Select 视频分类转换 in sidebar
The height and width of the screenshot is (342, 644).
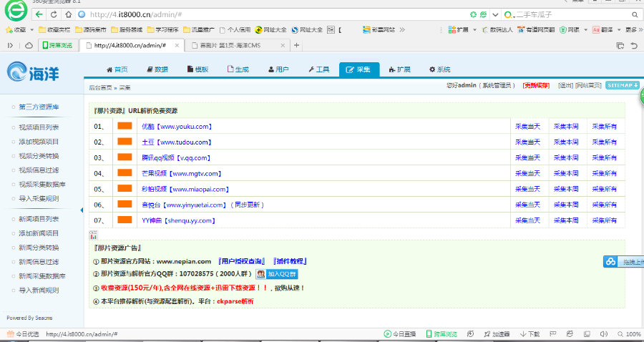click(39, 156)
